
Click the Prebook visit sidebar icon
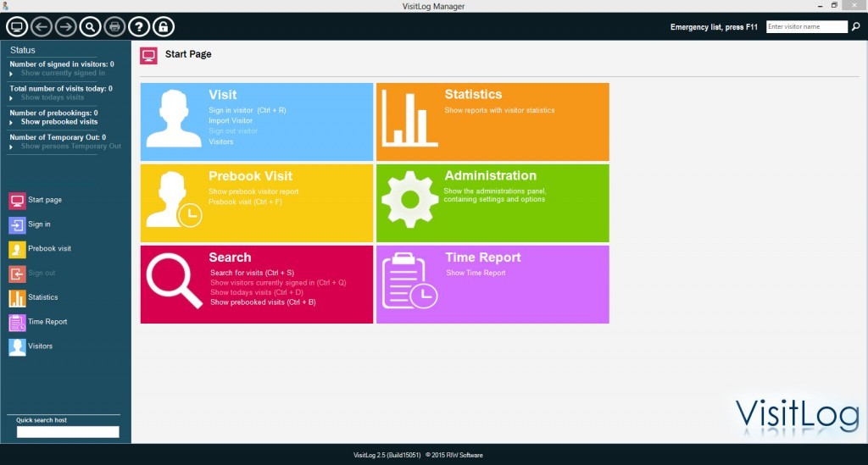(17, 249)
